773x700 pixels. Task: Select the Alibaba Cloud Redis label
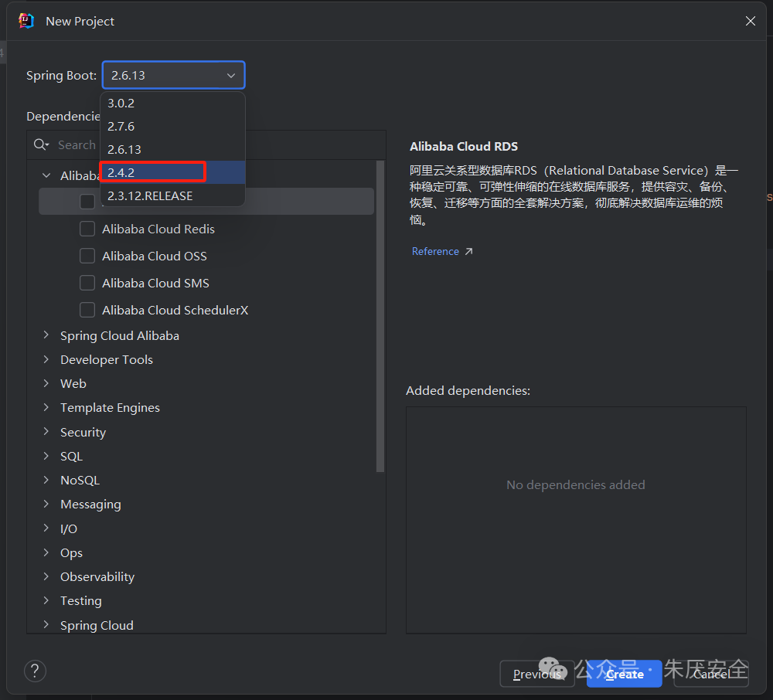tap(158, 229)
